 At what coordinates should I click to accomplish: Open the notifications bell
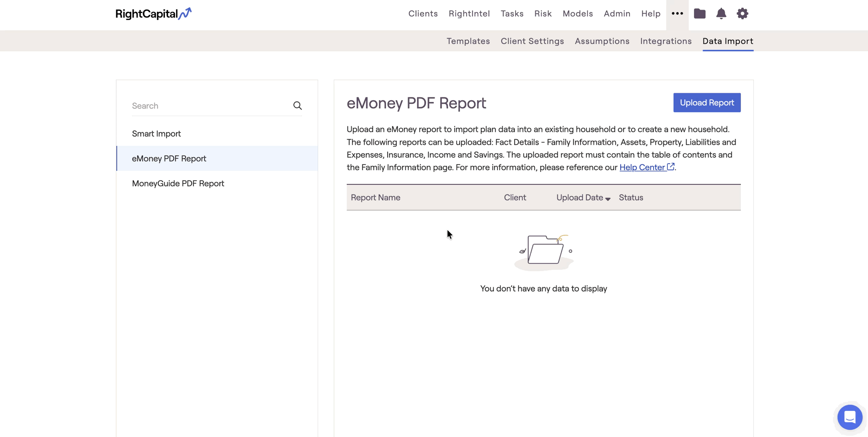tap(721, 14)
